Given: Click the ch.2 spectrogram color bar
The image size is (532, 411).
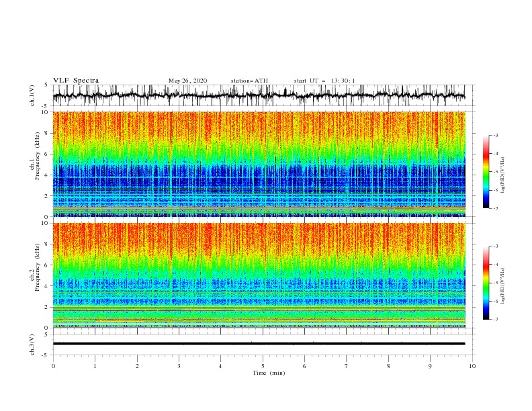Looking at the screenshot, I should tap(486, 283).
